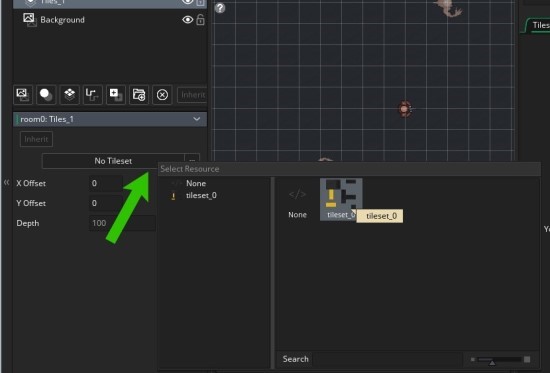Toggle visibility of the Background layer

click(188, 20)
